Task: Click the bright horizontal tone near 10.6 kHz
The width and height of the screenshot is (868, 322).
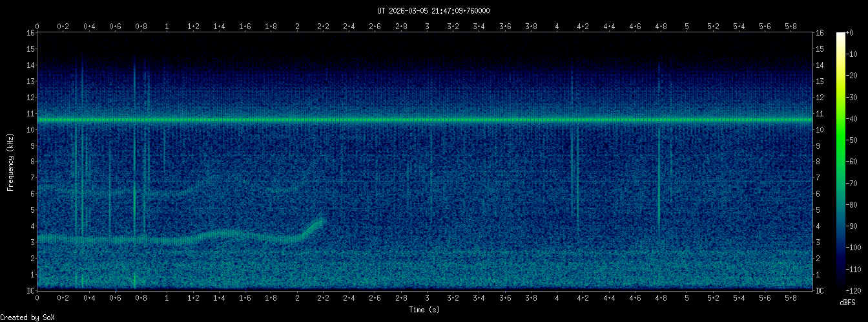Action: click(x=426, y=120)
